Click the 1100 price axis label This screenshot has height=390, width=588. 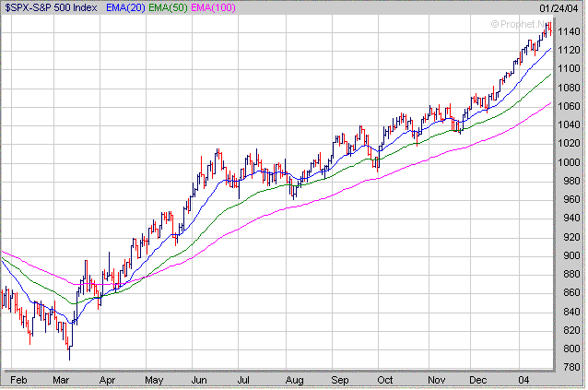pyautogui.click(x=569, y=68)
